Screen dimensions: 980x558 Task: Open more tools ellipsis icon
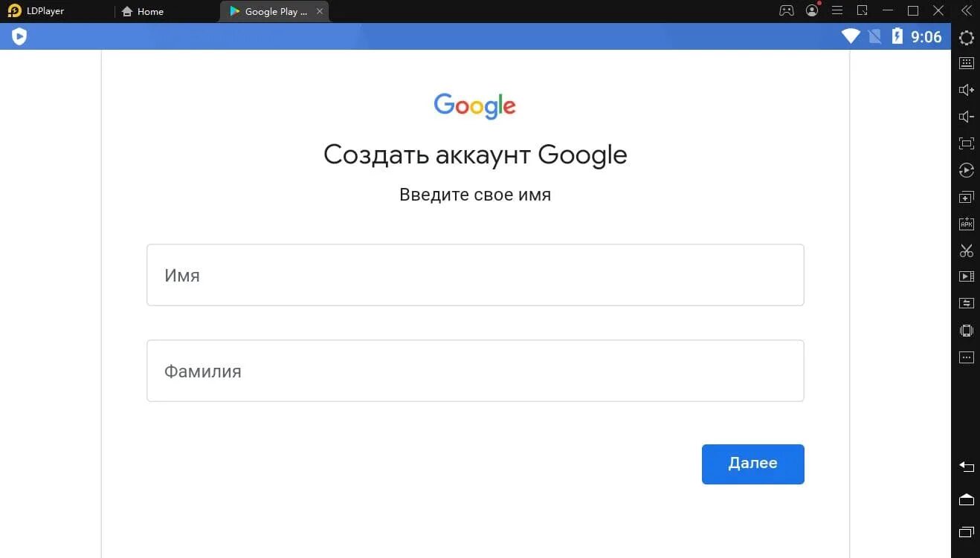click(966, 357)
